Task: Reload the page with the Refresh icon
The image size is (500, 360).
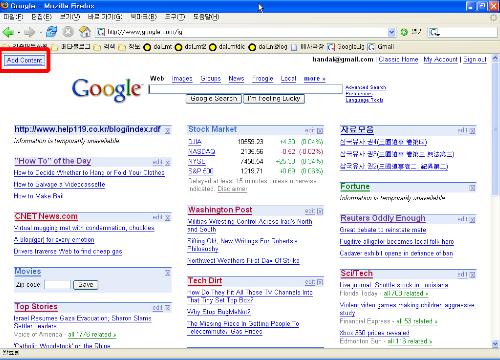Action: pos(51,32)
